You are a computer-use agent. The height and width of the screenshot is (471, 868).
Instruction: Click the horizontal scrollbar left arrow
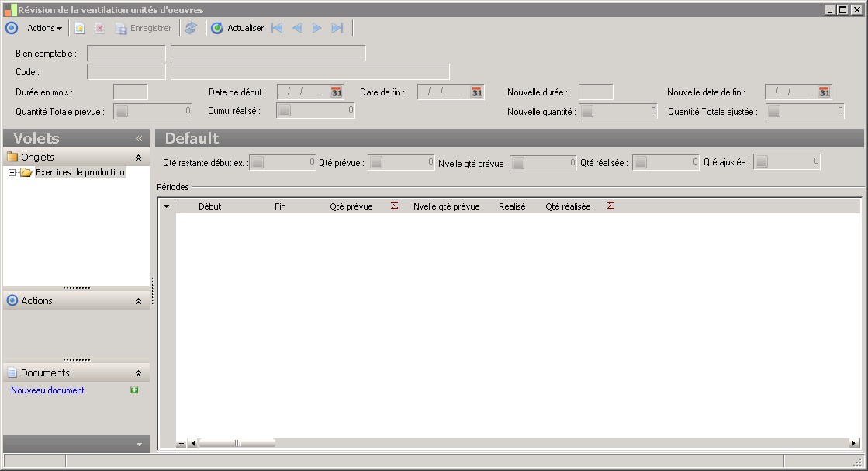pos(193,443)
